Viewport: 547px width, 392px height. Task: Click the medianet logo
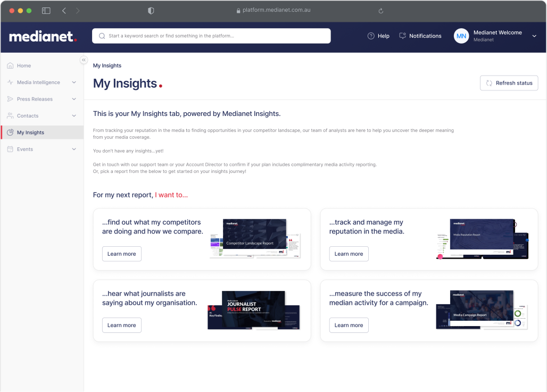point(42,36)
